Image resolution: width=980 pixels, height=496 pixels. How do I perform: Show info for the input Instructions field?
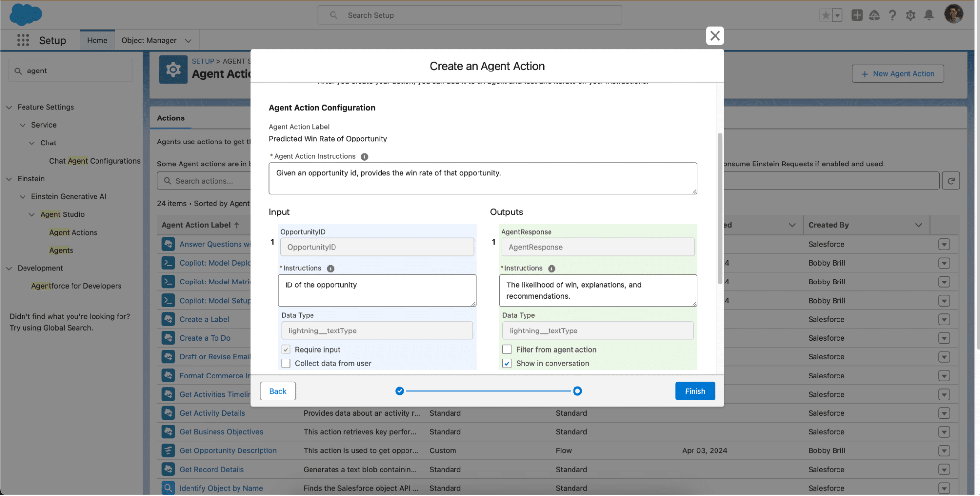tap(331, 269)
